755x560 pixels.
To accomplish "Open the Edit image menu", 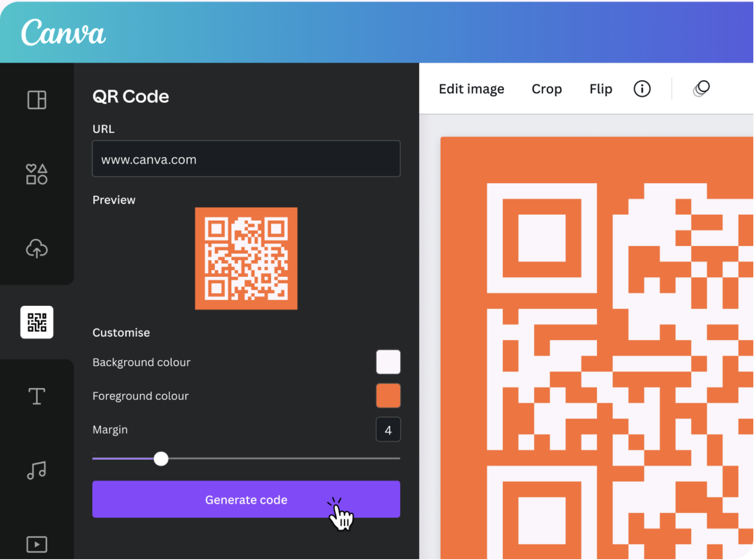I will 471,88.
